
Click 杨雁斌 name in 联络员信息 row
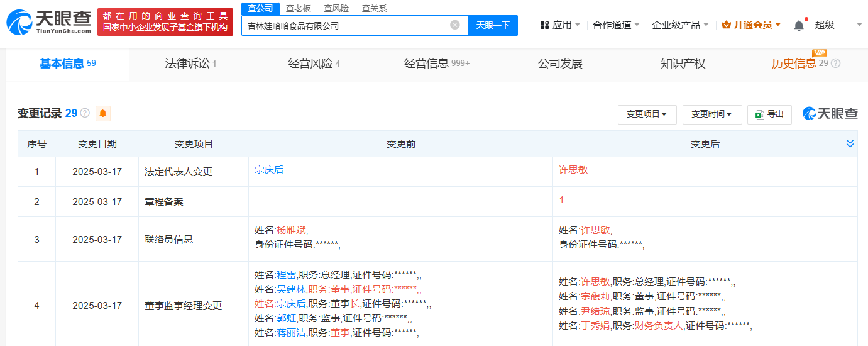click(x=292, y=230)
